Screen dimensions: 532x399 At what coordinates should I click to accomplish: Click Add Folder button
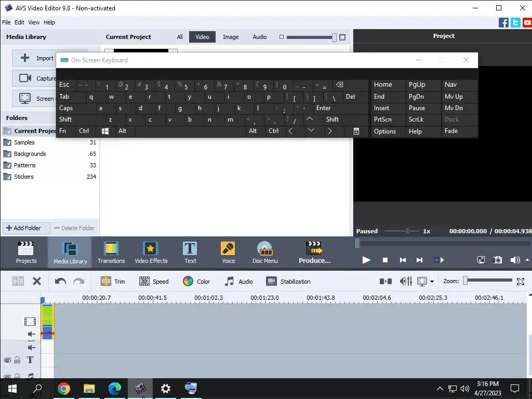[26, 228]
